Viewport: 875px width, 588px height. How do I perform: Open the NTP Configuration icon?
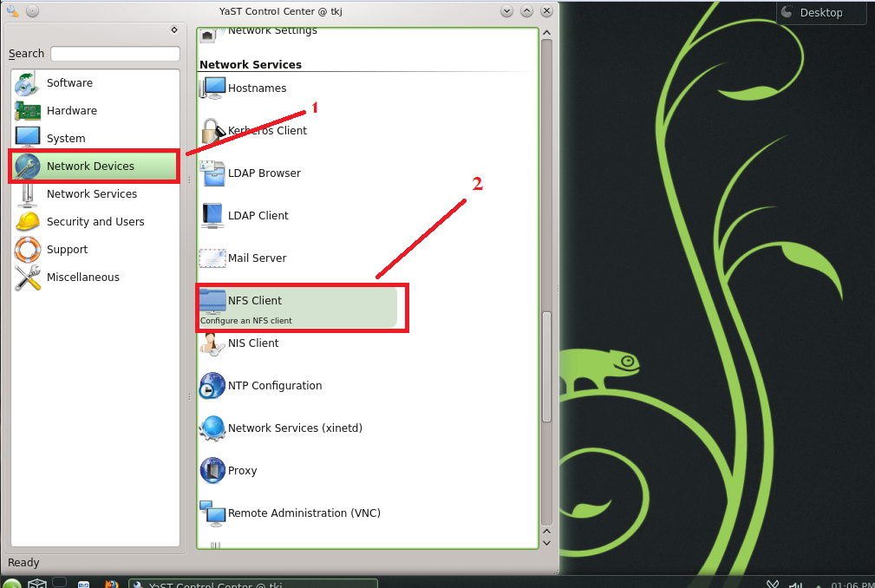[x=212, y=385]
